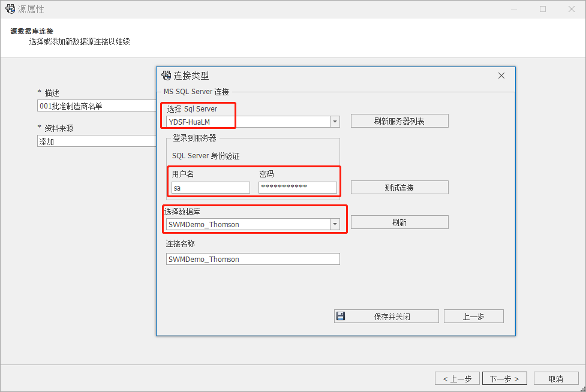The width and height of the screenshot is (586, 392).
Task: Open the 选择数据库 dropdown list
Action: [335, 224]
